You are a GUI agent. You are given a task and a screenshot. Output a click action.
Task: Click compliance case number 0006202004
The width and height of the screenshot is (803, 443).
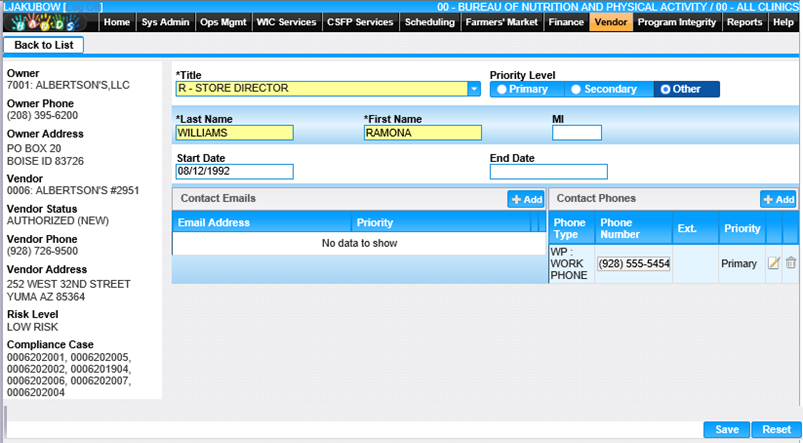(x=36, y=393)
